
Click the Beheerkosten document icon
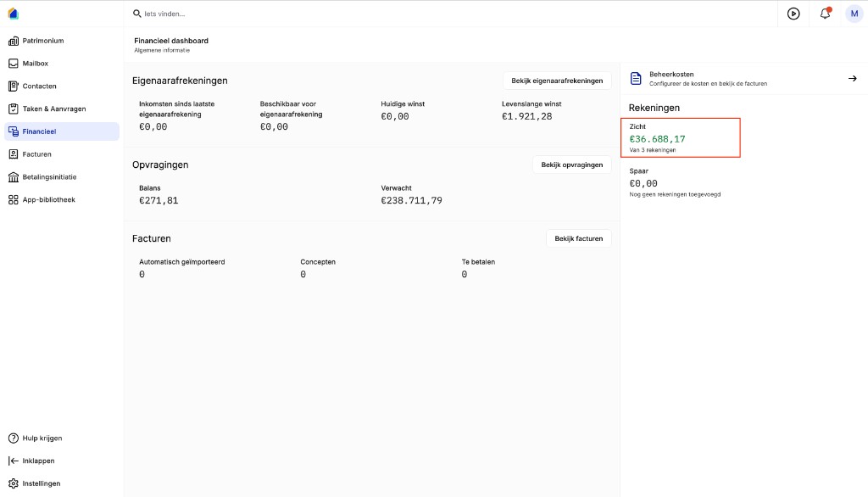point(636,79)
